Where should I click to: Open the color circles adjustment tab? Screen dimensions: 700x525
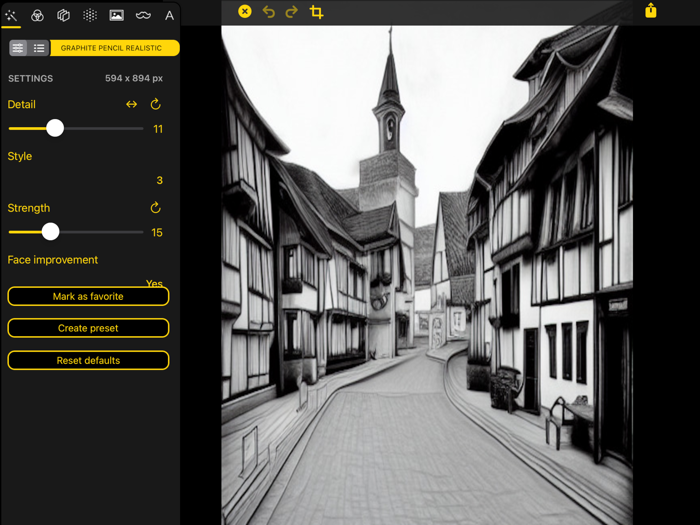point(37,16)
